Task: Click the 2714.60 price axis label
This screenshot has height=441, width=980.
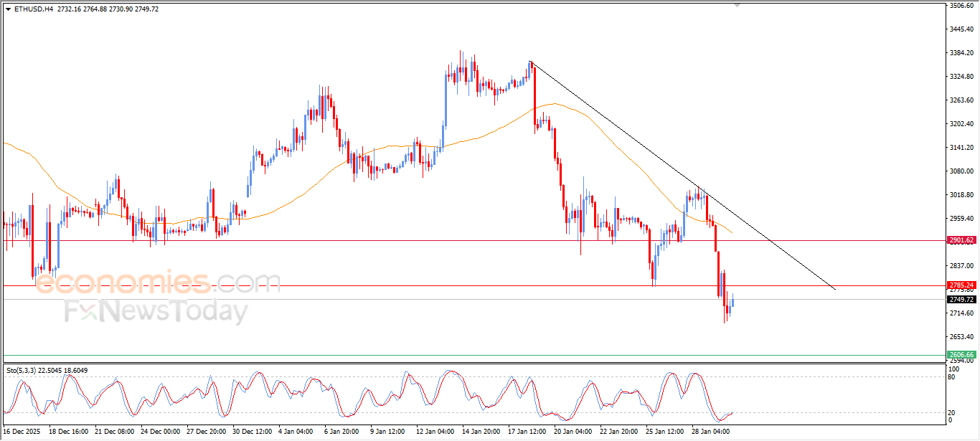Action: pos(961,313)
